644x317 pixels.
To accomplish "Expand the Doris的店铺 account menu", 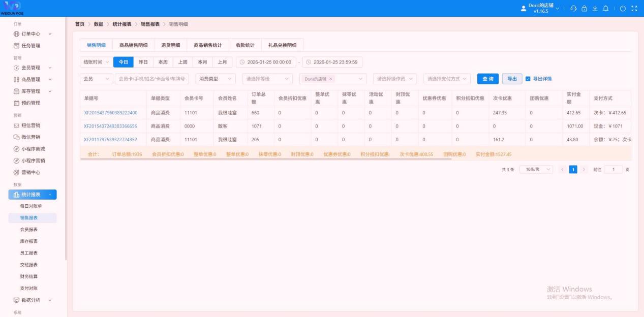I will click(x=543, y=8).
